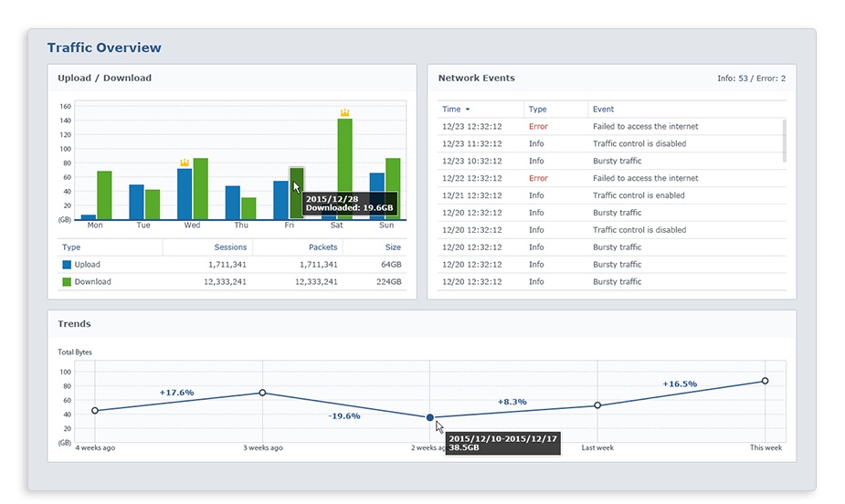Select the Saturday download bar
Screen dimensions: 845x504
[345, 169]
